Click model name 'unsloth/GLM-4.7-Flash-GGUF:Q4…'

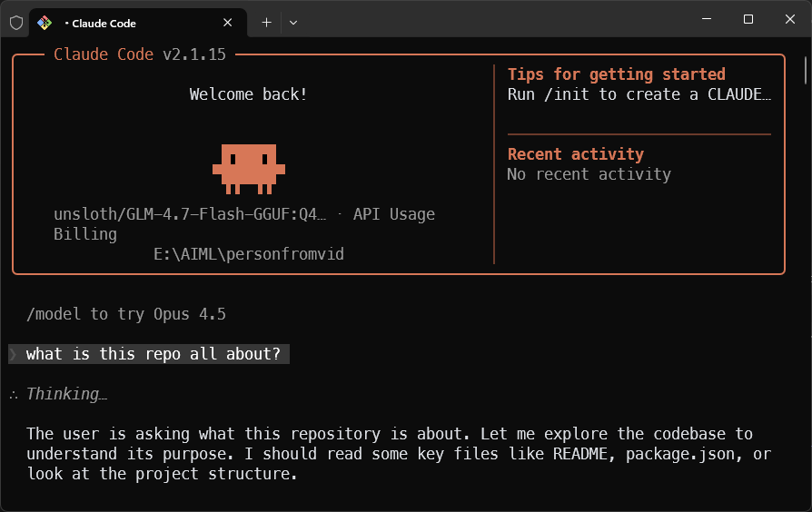click(190, 214)
